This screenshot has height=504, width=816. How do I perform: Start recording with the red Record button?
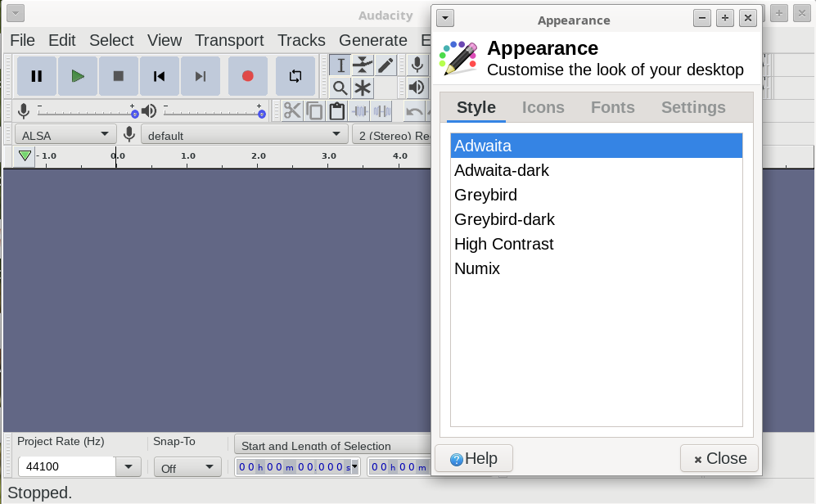pos(248,76)
